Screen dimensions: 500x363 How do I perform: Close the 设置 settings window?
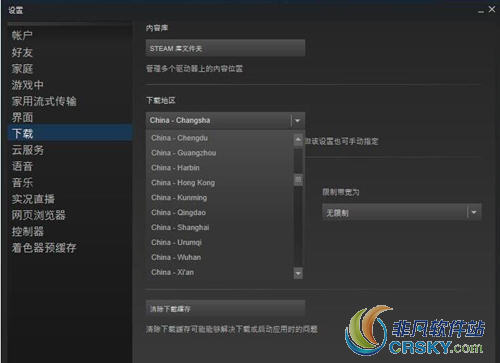(x=492, y=9)
